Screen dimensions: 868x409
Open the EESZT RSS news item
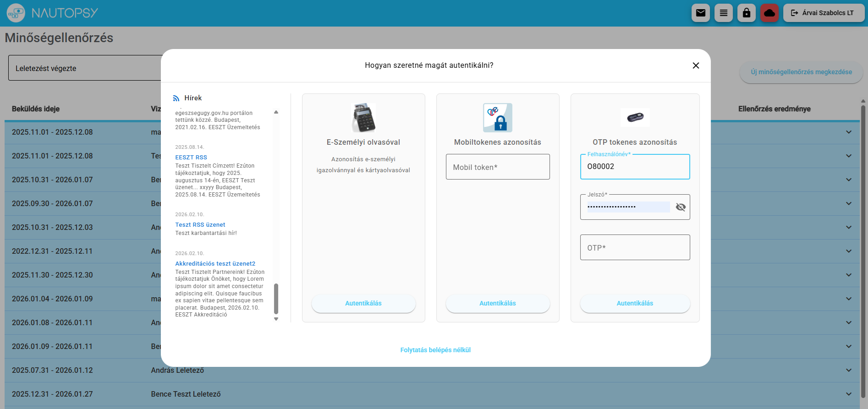[191, 158]
